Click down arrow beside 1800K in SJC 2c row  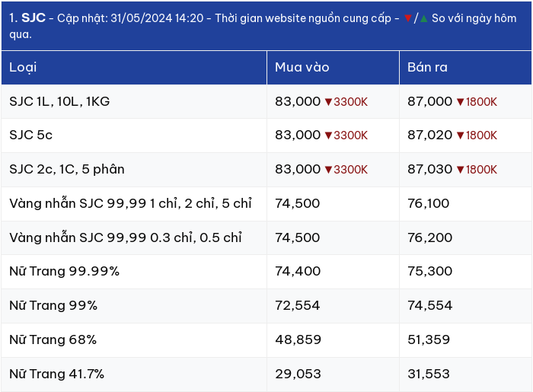(460, 170)
